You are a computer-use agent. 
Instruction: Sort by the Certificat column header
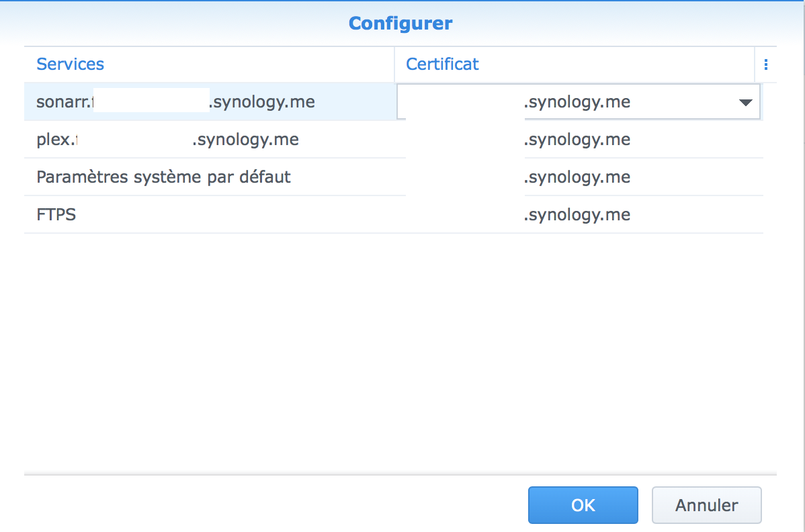point(442,64)
